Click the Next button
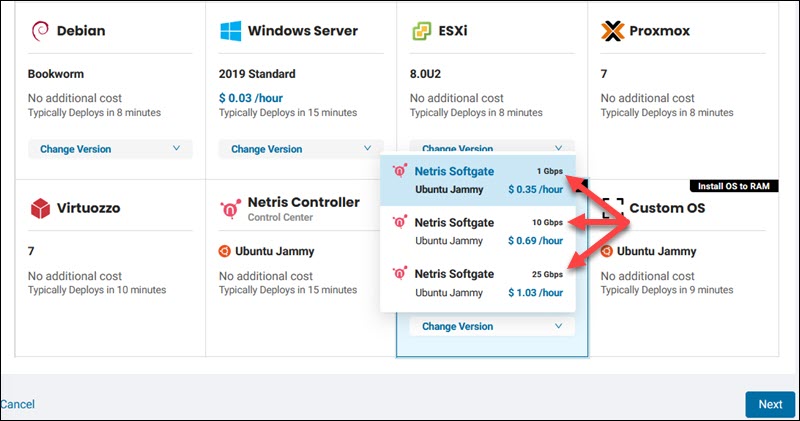Image resolution: width=800 pixels, height=421 pixels. click(x=770, y=404)
